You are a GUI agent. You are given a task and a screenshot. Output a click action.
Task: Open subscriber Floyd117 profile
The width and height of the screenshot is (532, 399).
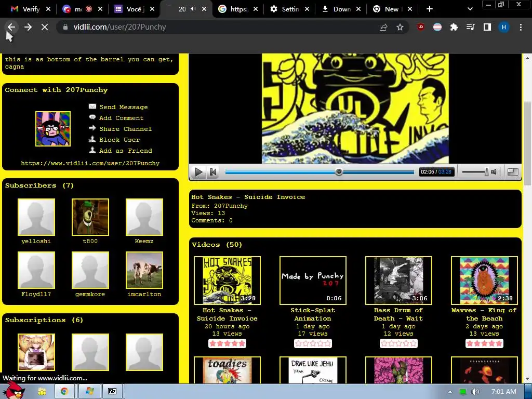(36, 270)
